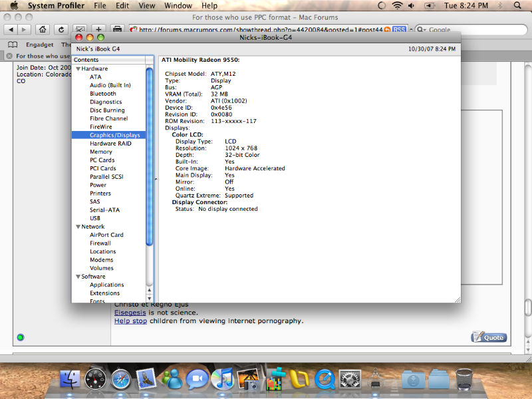The height and width of the screenshot is (399, 532).
Task: Collapse the Hardware section
Action: tap(78, 68)
